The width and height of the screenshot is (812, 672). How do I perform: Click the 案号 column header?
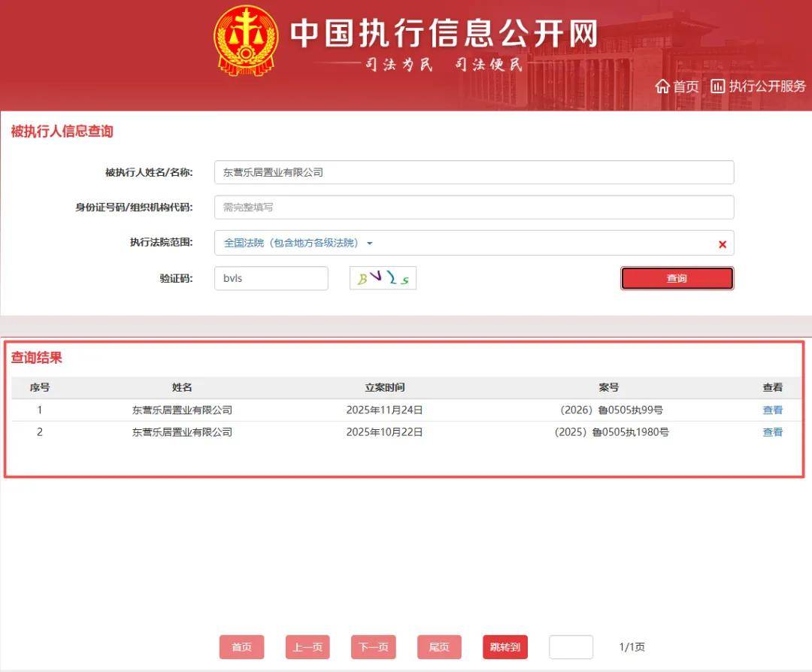[x=609, y=387]
